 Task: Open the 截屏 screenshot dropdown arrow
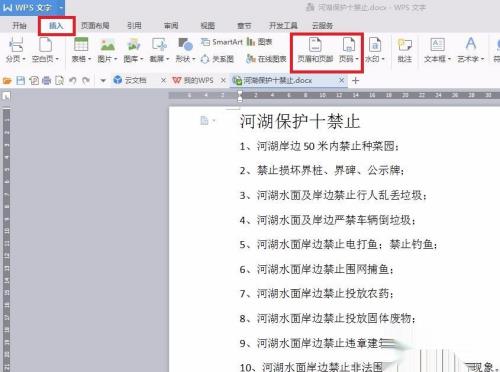tap(168, 59)
